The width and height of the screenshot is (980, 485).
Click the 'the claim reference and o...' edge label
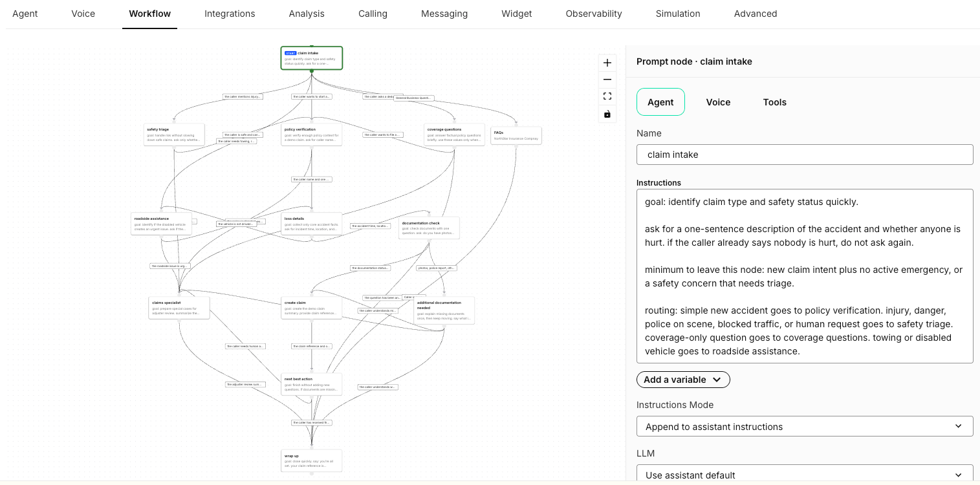coord(312,346)
